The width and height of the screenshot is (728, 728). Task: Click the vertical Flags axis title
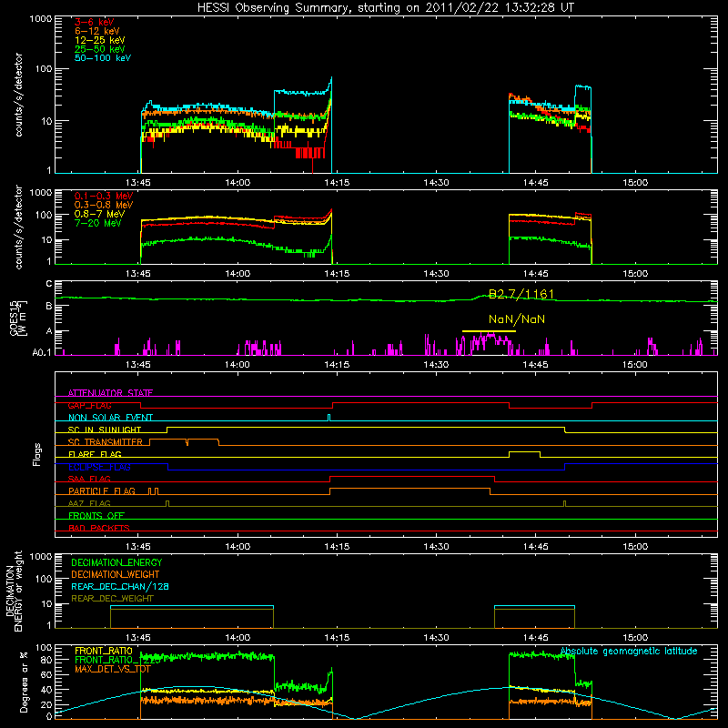point(37,454)
